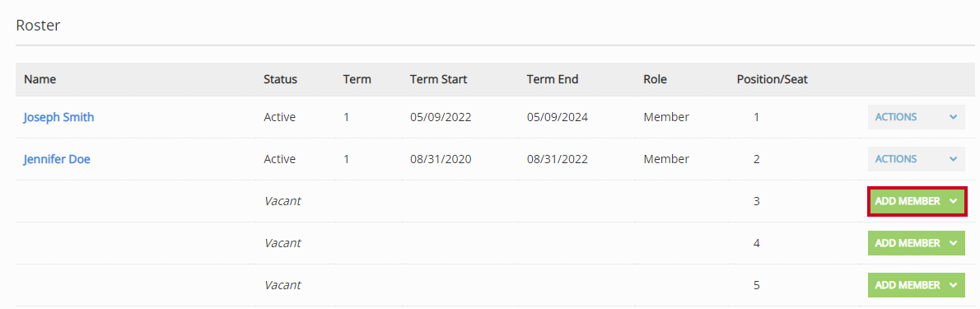Select the Term End column header

(553, 79)
